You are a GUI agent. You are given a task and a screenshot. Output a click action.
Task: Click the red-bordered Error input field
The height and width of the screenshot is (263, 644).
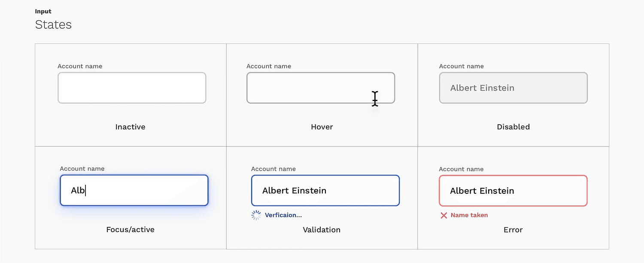(513, 190)
